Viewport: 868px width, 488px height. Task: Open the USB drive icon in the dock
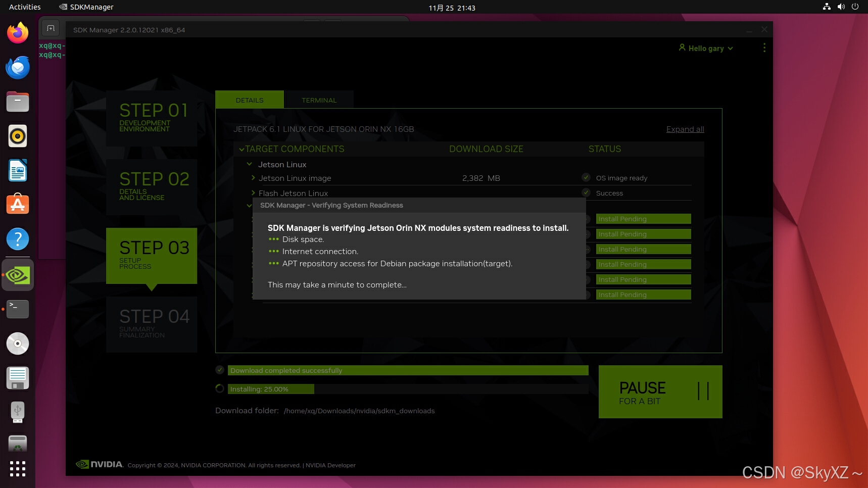pyautogui.click(x=18, y=412)
